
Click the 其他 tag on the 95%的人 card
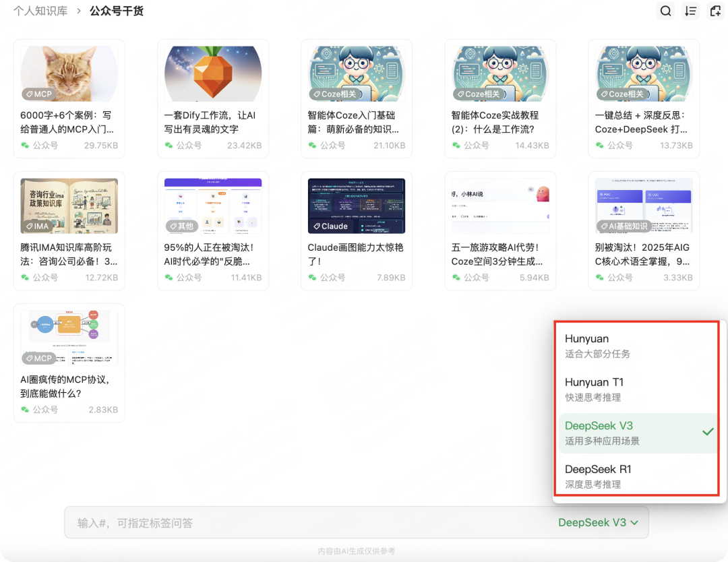tap(182, 226)
